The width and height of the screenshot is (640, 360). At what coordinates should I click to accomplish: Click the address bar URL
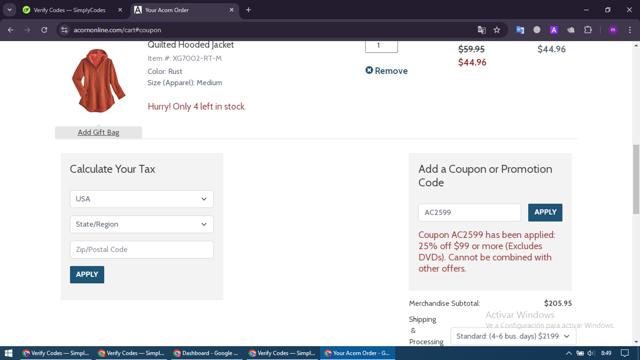[x=118, y=30]
